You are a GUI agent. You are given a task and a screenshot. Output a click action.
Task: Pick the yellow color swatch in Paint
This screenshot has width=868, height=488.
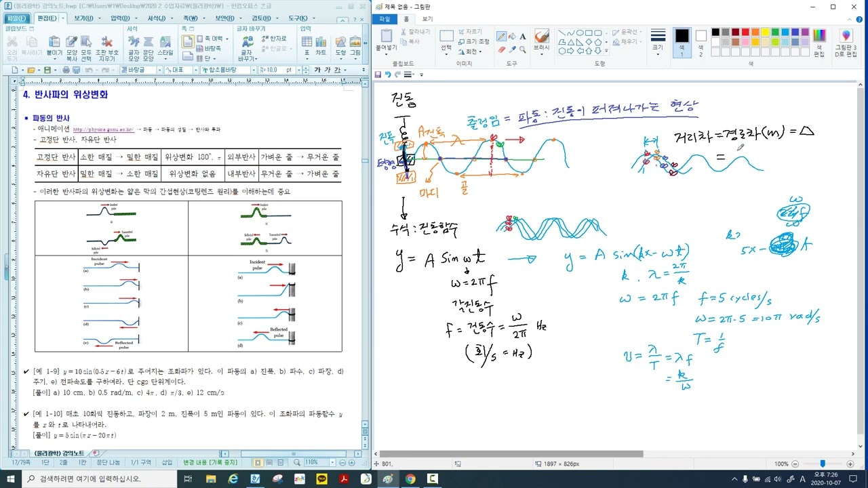pos(765,32)
